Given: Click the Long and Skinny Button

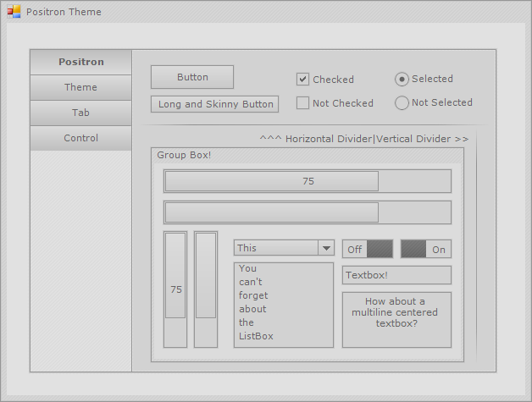Looking at the screenshot, I should pyautogui.click(x=215, y=104).
